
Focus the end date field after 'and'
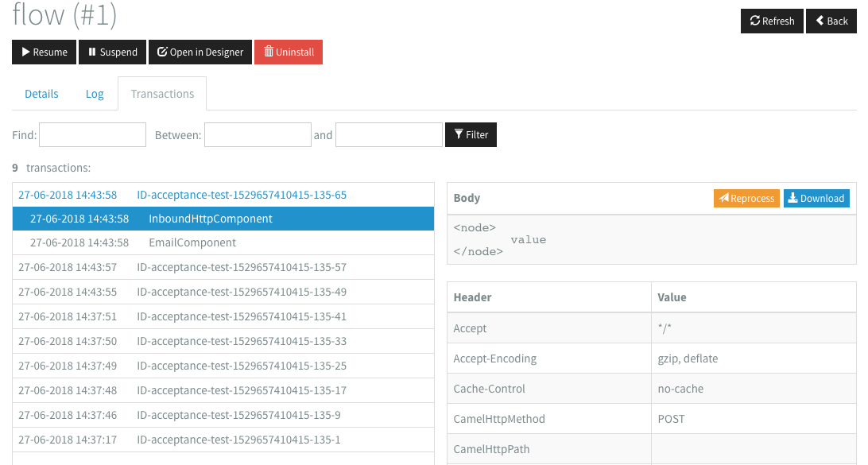click(389, 134)
